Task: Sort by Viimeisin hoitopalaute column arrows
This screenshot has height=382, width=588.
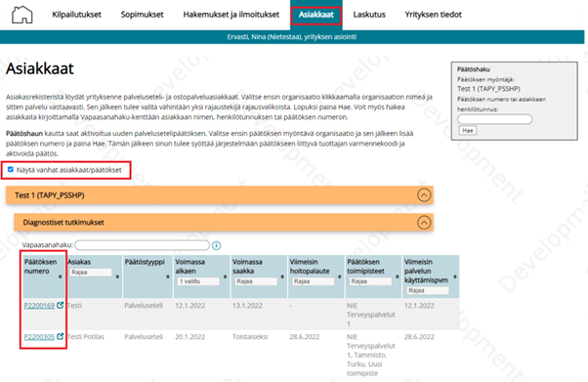Action: (339, 276)
